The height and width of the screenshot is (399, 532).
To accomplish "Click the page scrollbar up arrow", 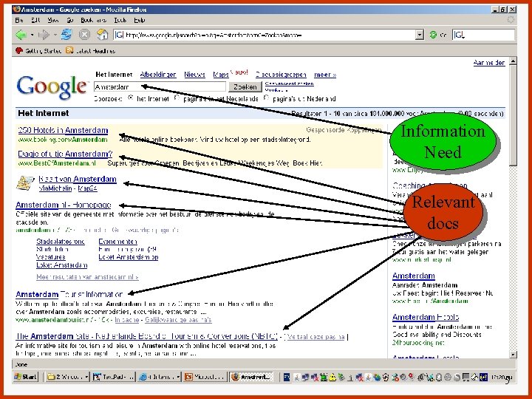I will (513, 61).
